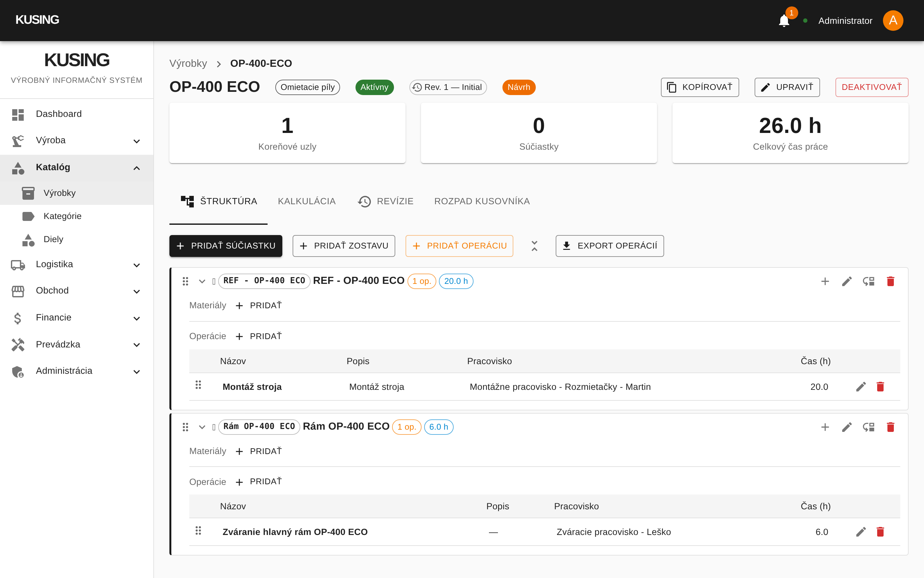The image size is (924, 578).
Task: Click the Montáž stroja operation name
Action: point(252,387)
